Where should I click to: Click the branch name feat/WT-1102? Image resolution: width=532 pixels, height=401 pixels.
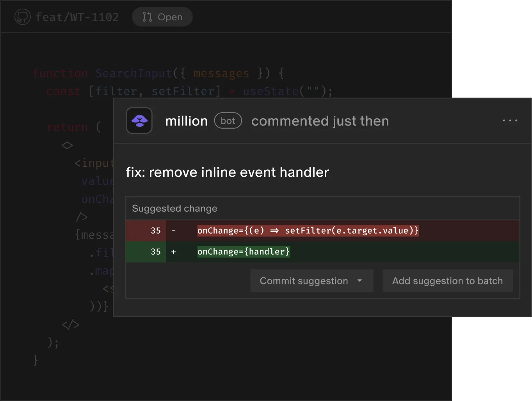point(77,17)
